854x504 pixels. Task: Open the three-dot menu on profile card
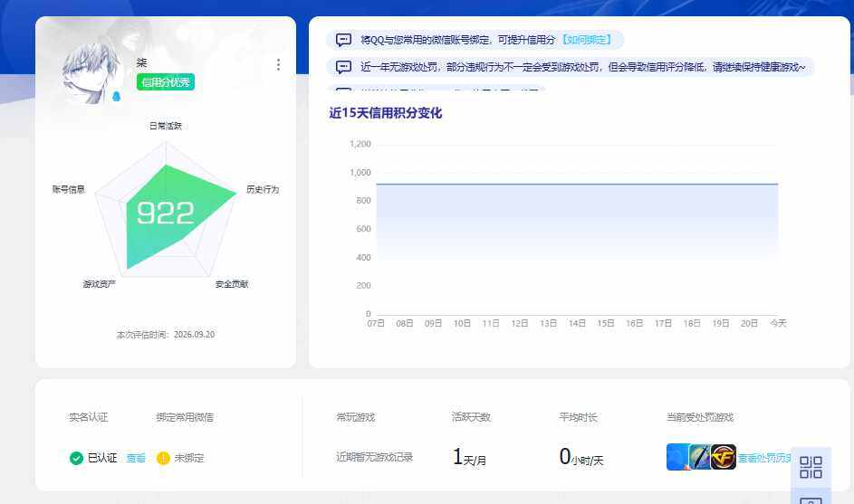pos(278,65)
